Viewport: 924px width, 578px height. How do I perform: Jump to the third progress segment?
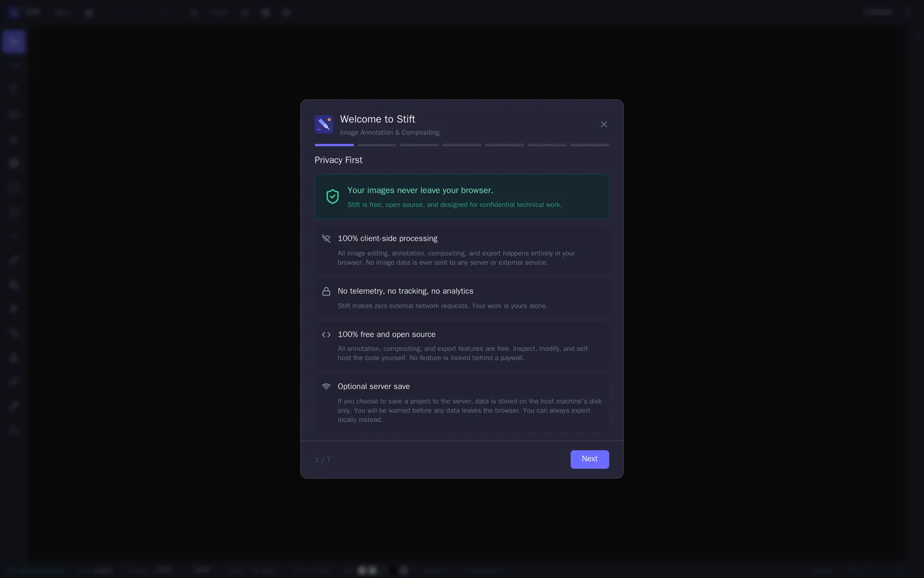click(419, 145)
